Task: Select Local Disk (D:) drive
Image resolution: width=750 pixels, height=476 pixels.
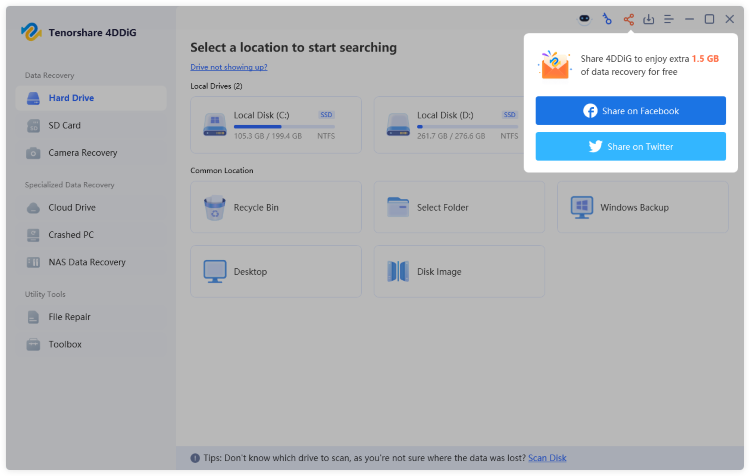Action: 449,125
